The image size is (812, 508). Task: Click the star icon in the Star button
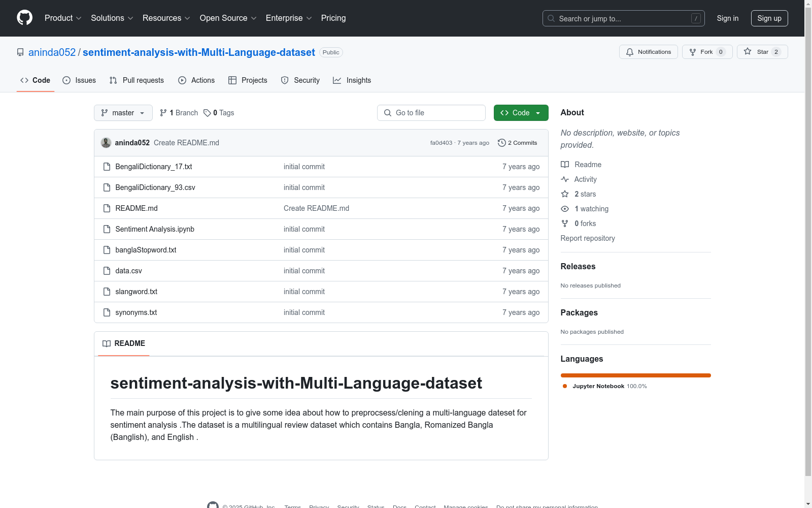click(748, 51)
